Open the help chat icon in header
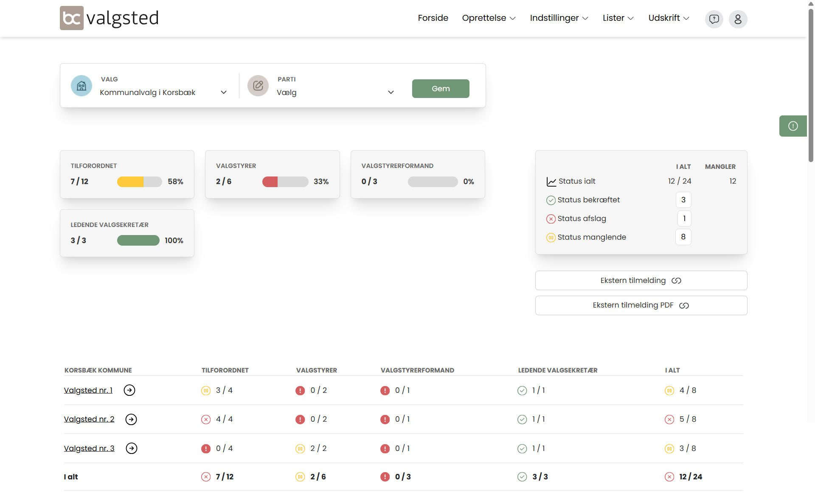 pos(714,19)
